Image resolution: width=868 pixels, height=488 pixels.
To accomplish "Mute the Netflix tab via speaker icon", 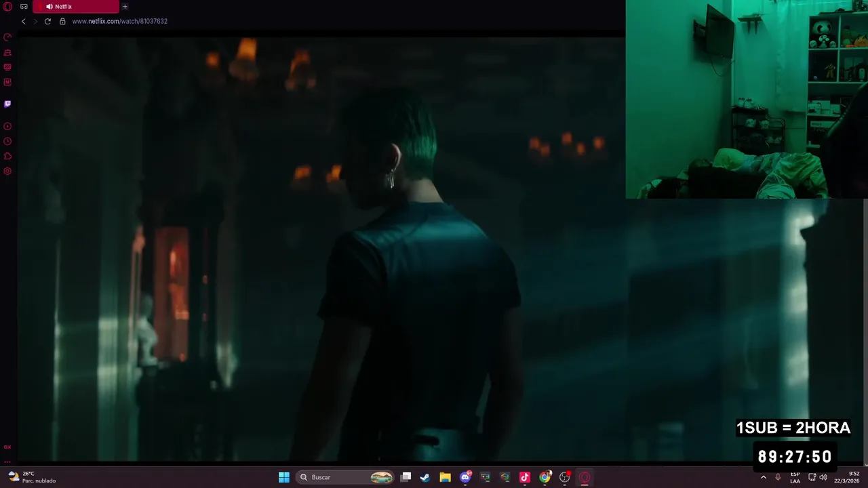I will click(x=49, y=7).
